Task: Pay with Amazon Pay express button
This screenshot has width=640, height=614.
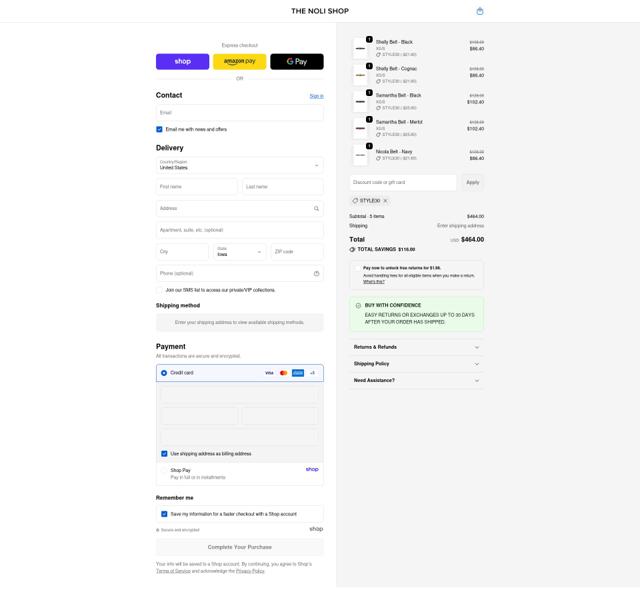Action: tap(239, 61)
